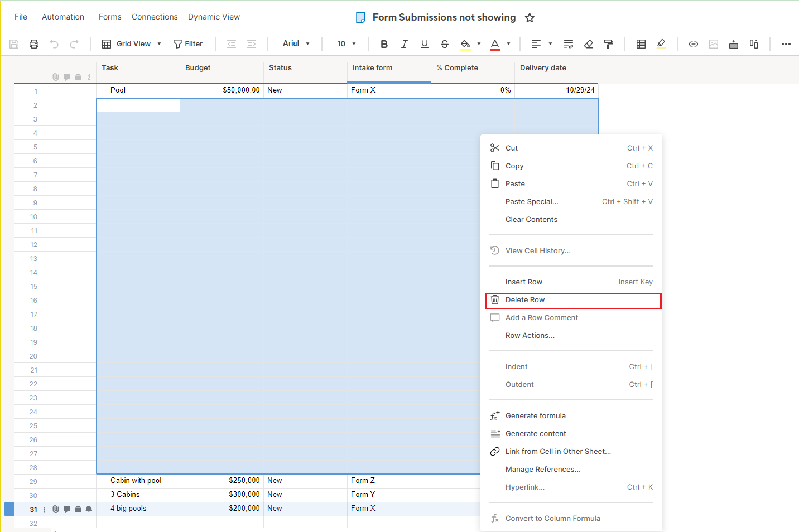Toggle Underline formatting
799x532 pixels.
coord(425,44)
